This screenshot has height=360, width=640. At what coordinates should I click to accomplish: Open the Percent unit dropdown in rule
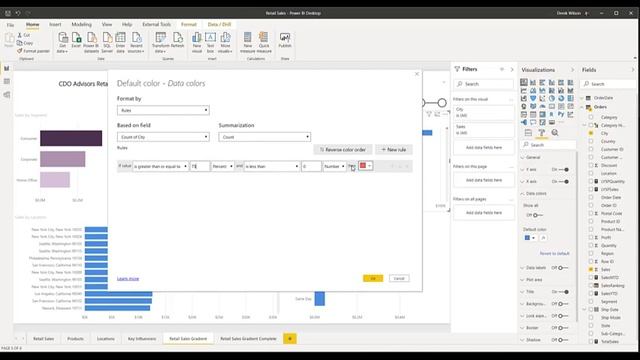point(222,167)
